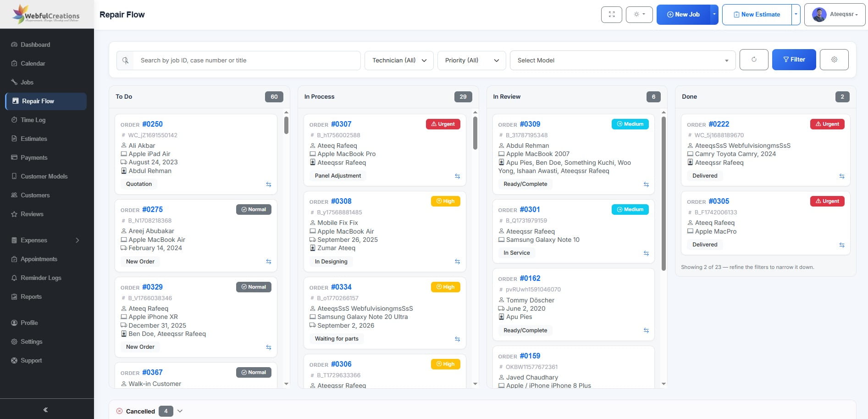
Task: Open the New Estimate split arrow
Action: click(x=796, y=15)
